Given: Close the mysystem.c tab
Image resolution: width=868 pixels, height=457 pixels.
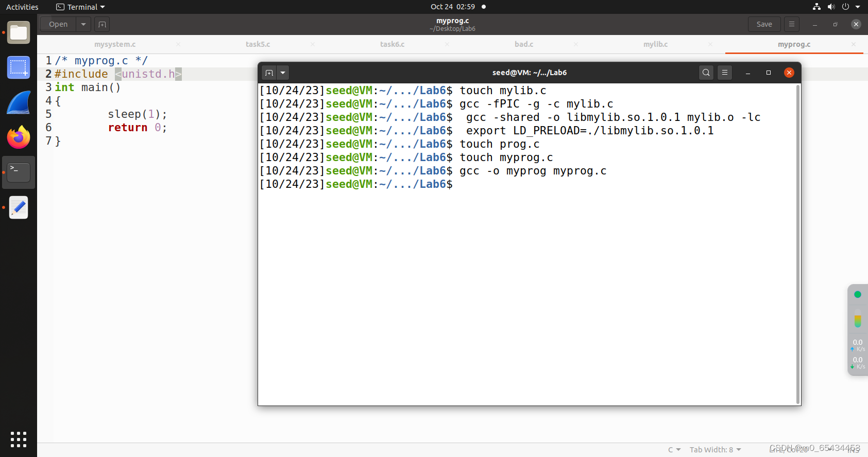Looking at the screenshot, I should tap(178, 44).
